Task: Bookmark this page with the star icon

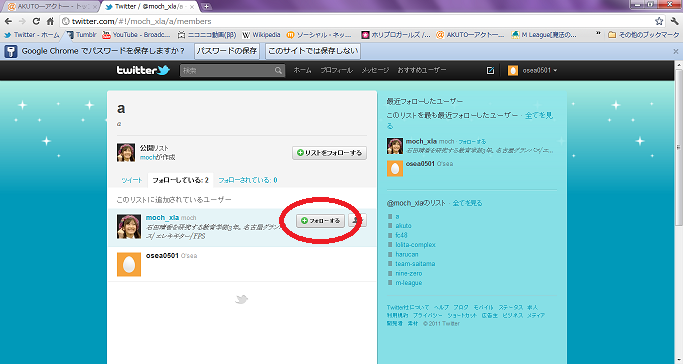Action: pos(659,21)
